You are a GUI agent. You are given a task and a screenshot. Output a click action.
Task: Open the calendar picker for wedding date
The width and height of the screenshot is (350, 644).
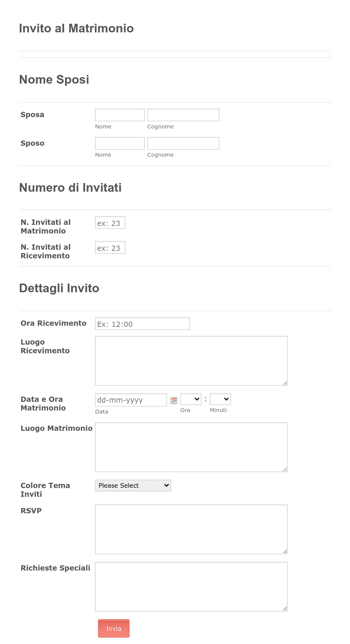click(173, 400)
